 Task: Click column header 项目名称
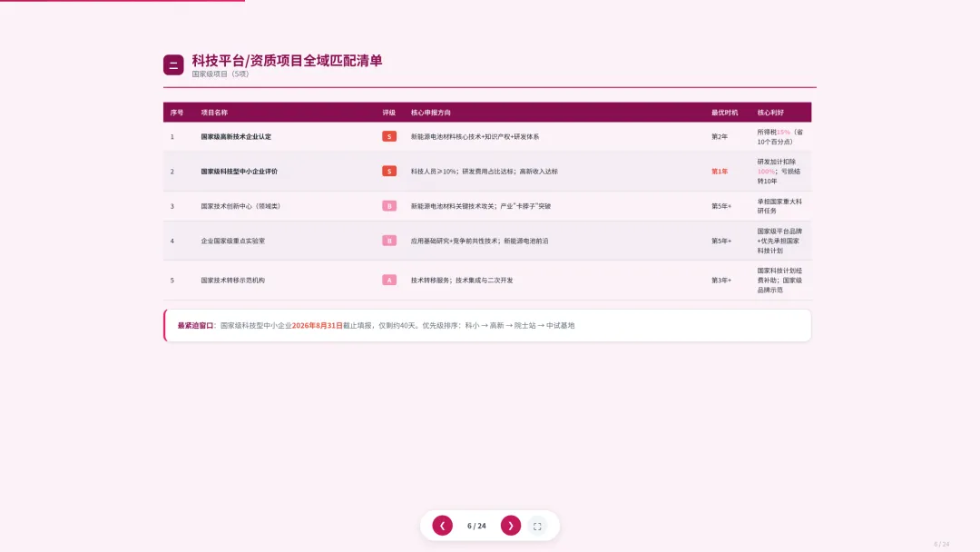[x=214, y=113]
